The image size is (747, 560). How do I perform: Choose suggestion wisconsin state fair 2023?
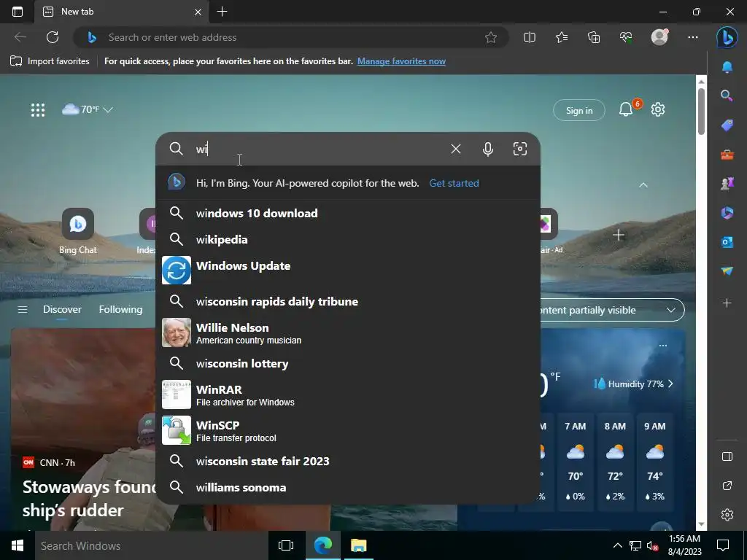tap(348, 462)
